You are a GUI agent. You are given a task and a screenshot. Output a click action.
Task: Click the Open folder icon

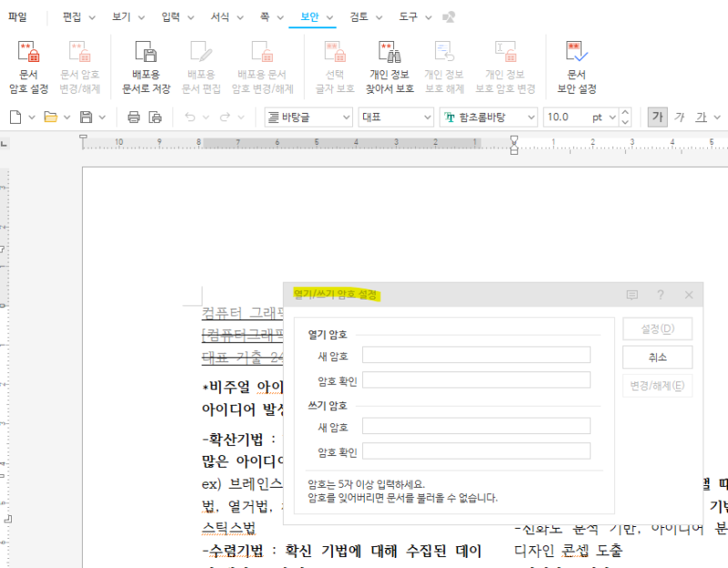pos(50,117)
